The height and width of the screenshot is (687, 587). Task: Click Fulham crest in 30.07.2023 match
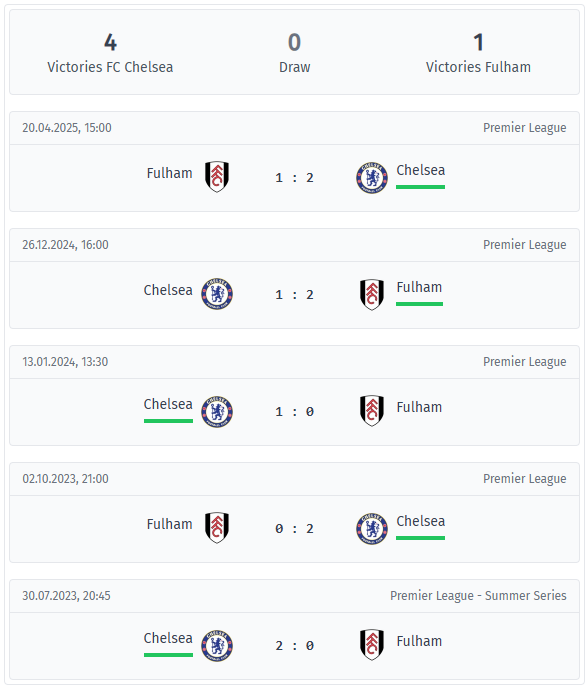(x=372, y=645)
